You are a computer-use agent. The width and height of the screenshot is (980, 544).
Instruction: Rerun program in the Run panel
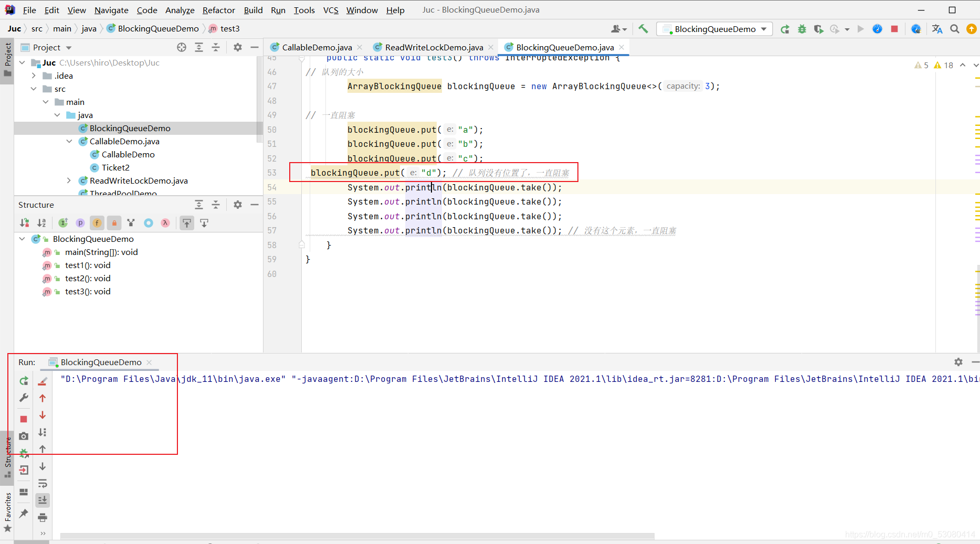(x=24, y=381)
